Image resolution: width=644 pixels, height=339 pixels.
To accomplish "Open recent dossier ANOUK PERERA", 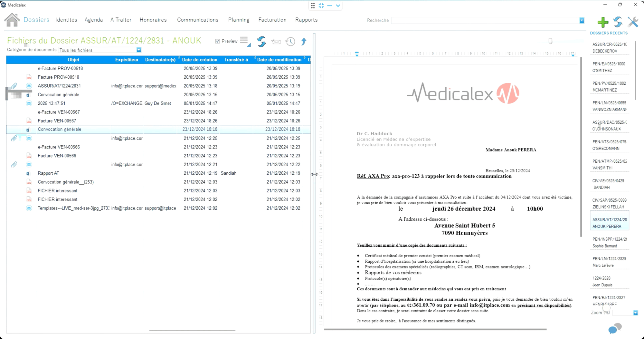I will click(x=609, y=223).
